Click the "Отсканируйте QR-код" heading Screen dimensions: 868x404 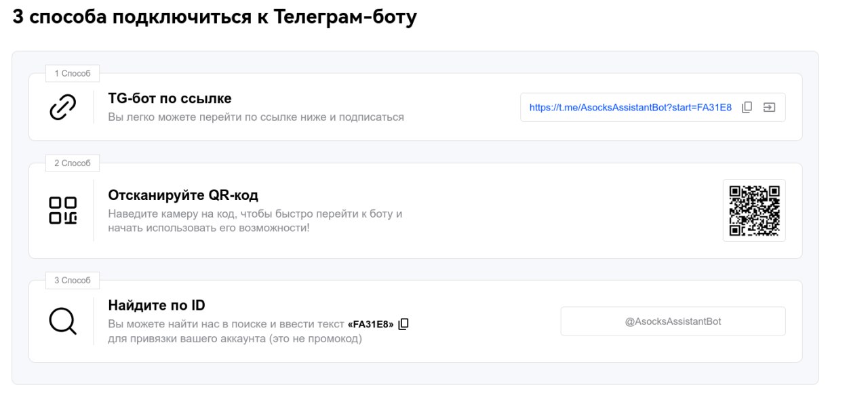[183, 196]
